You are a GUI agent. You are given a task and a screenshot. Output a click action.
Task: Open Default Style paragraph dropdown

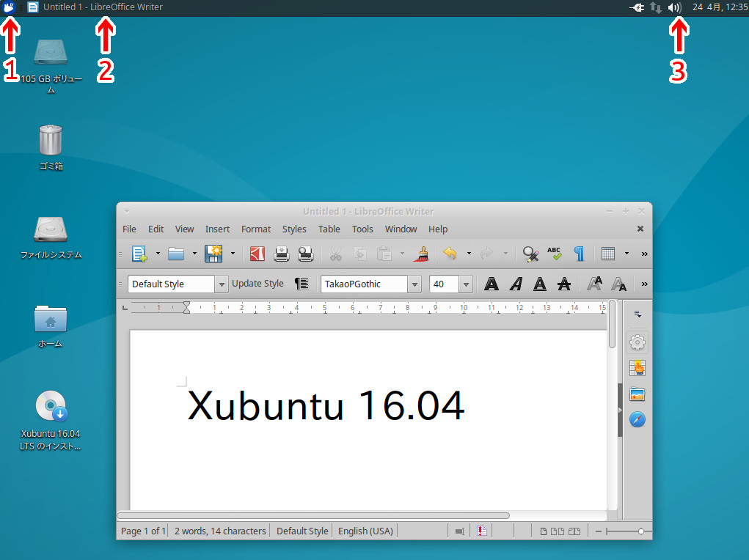click(221, 284)
